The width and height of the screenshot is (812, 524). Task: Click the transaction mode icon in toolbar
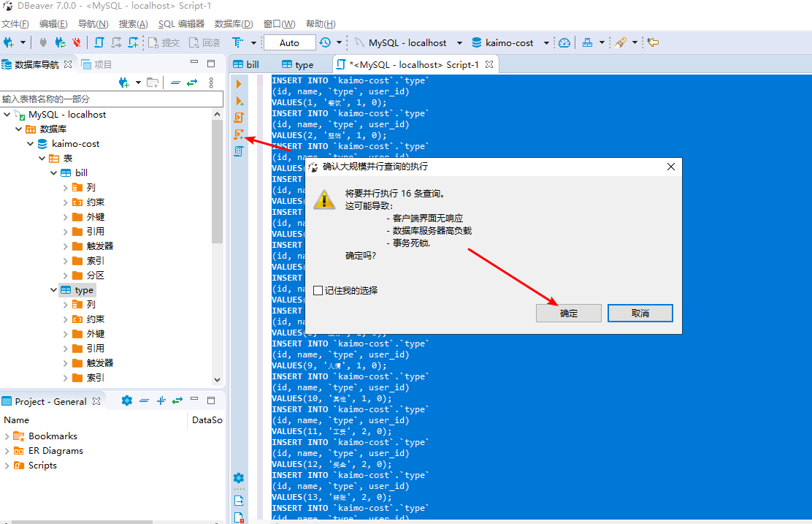[238, 42]
